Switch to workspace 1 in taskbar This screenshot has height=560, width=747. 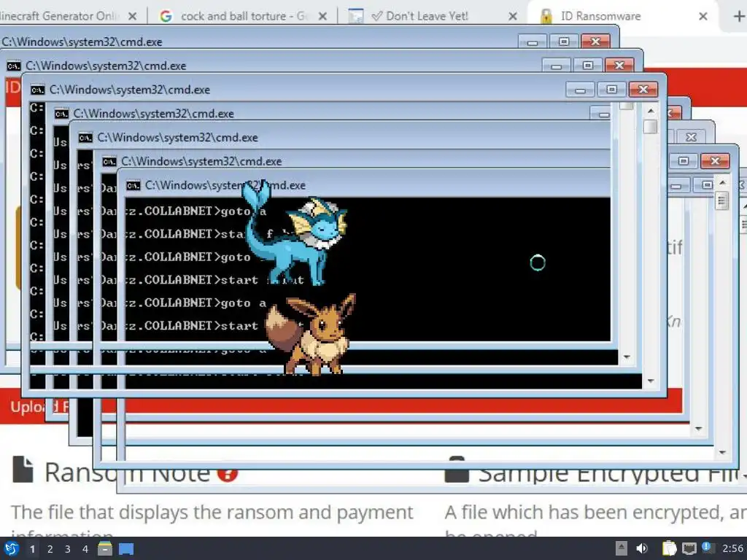(x=32, y=549)
